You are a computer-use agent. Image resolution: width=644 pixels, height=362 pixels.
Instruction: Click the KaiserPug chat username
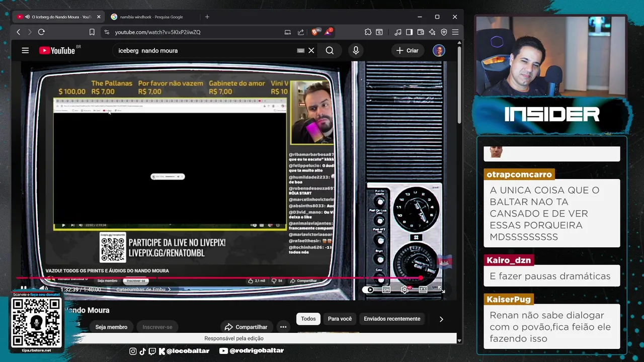tap(509, 299)
